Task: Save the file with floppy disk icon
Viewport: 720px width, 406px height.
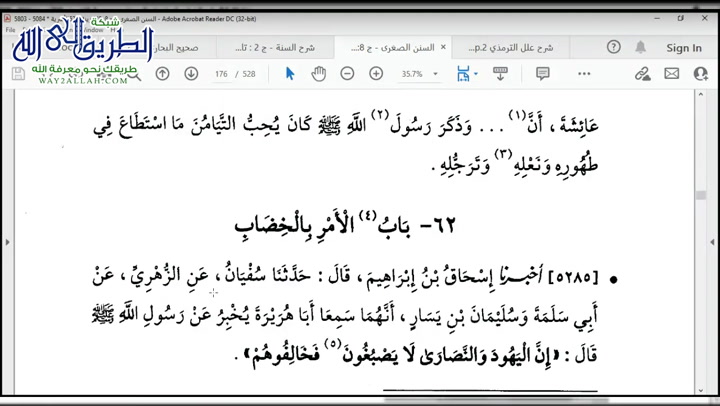Action: [18, 74]
